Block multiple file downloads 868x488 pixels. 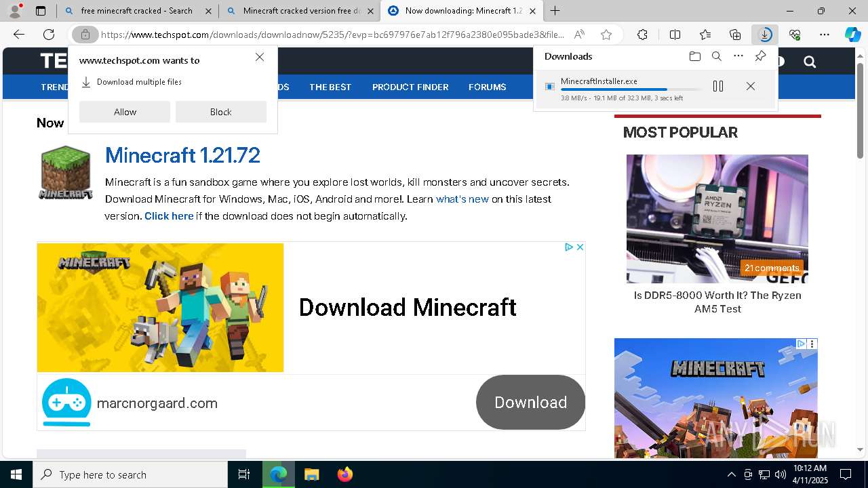coord(221,112)
